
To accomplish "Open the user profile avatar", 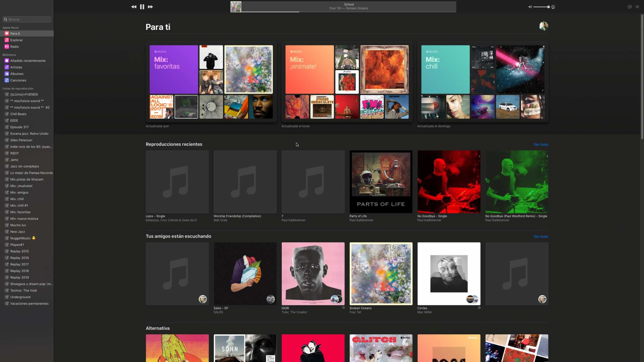I will 544,26.
